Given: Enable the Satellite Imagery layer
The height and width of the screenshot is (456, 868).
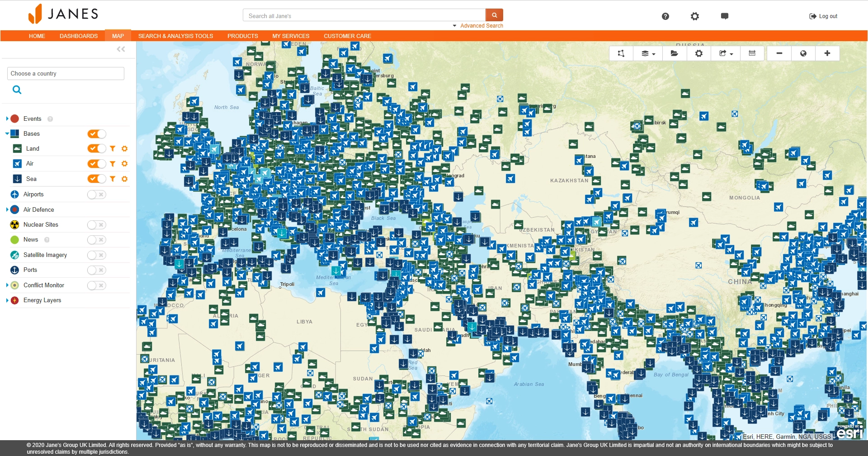Looking at the screenshot, I should (x=97, y=255).
